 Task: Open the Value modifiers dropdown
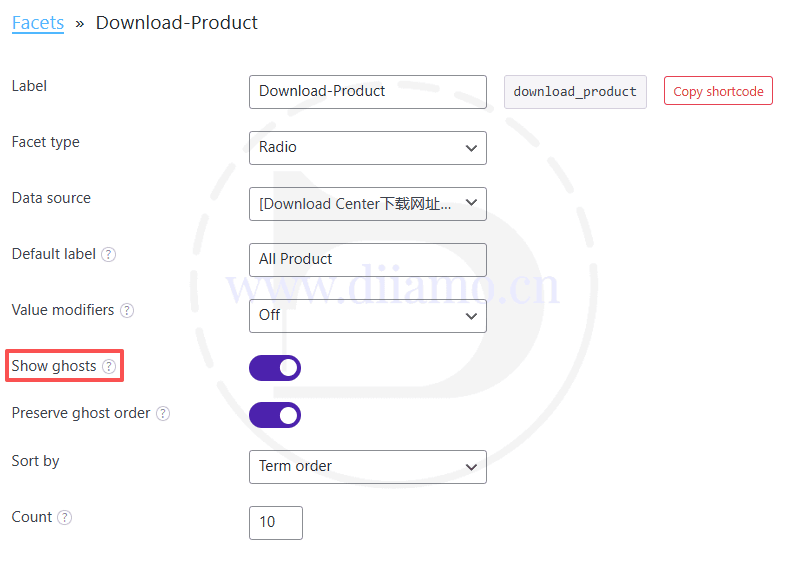click(367, 316)
